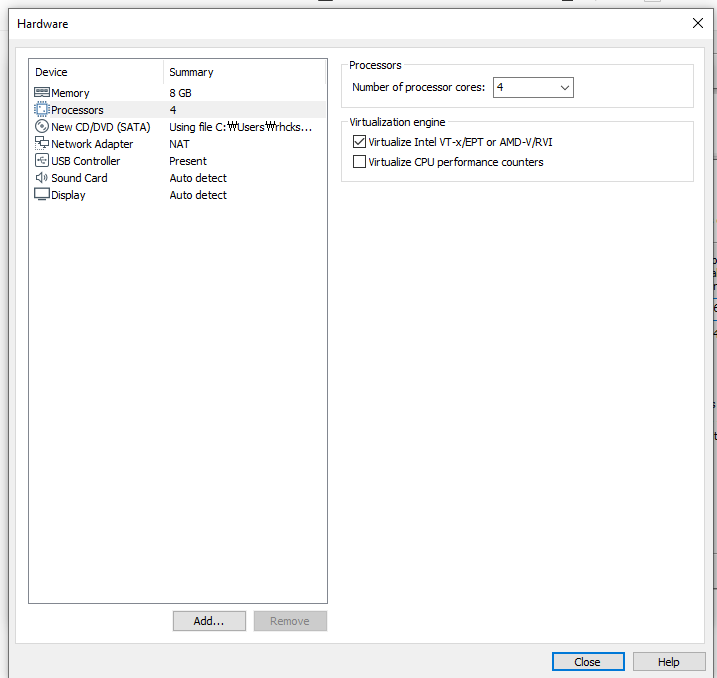Disable Virtualize Intel VT-x/EPT or AMD-V/RVI
This screenshot has width=717, height=678.
pyautogui.click(x=359, y=142)
